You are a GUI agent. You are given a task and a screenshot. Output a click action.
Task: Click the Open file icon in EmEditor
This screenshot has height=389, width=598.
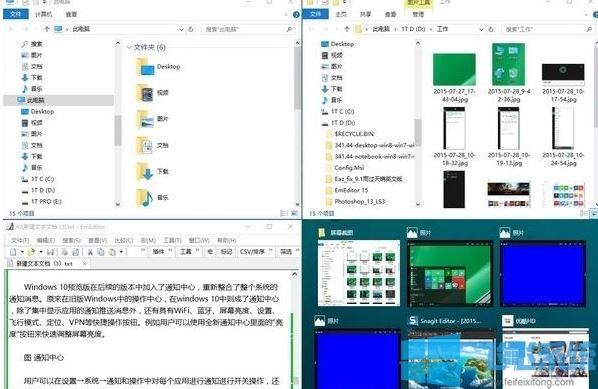31,252
